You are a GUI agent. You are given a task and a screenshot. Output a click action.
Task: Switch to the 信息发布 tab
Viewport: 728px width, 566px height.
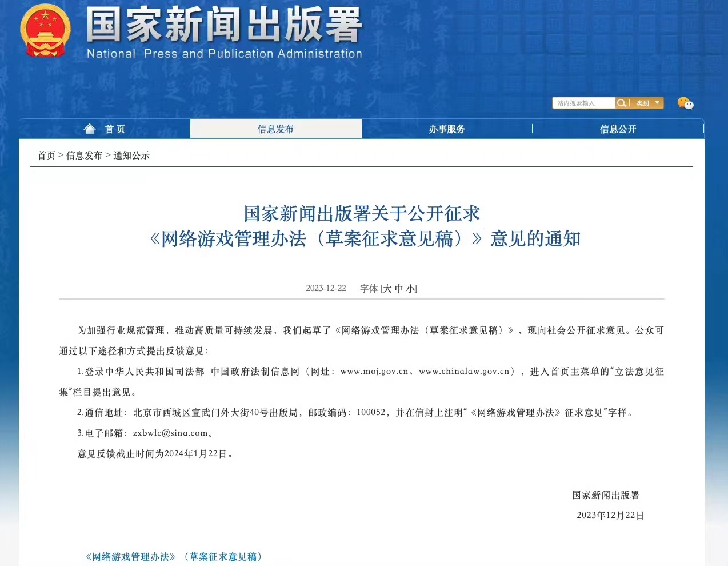point(276,129)
